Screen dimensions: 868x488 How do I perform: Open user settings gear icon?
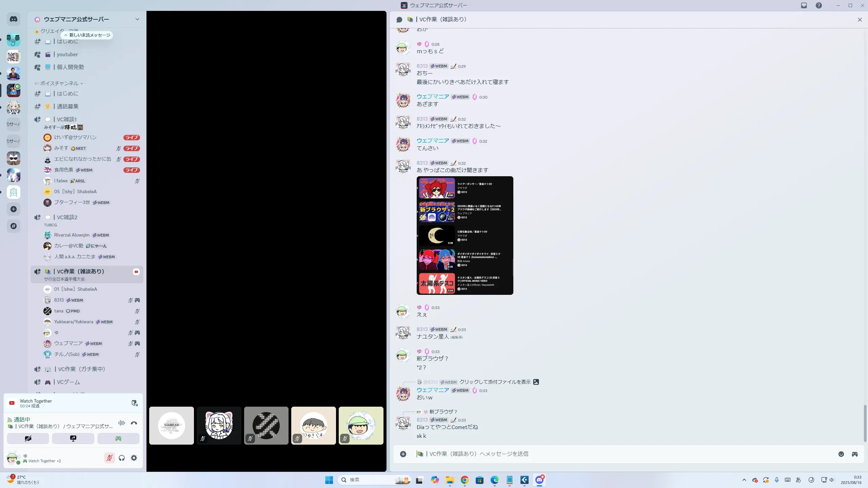[134, 458]
